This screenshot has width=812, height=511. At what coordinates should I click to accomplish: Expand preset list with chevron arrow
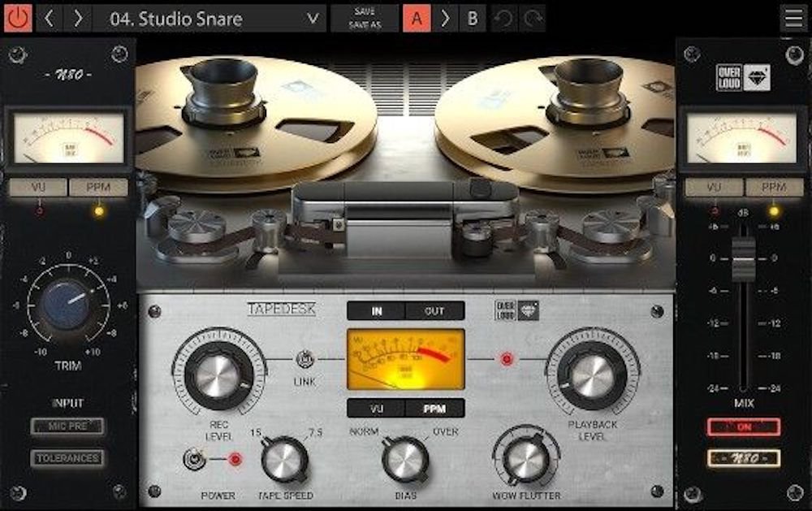(x=313, y=18)
